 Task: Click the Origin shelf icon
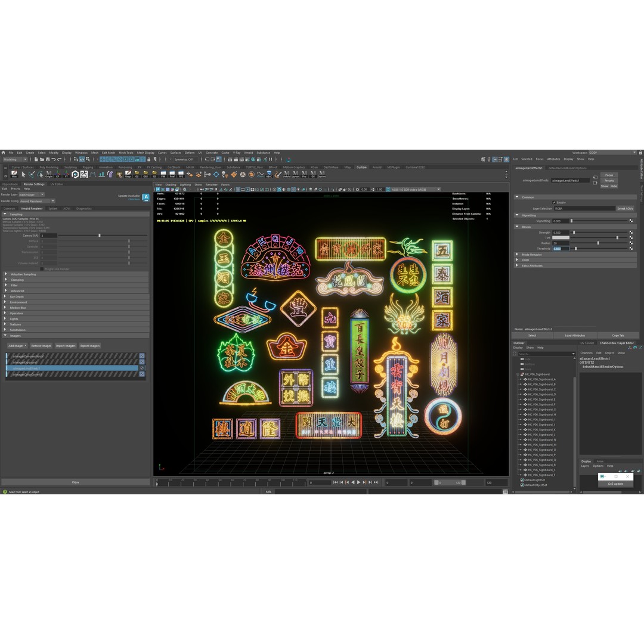click(49, 174)
